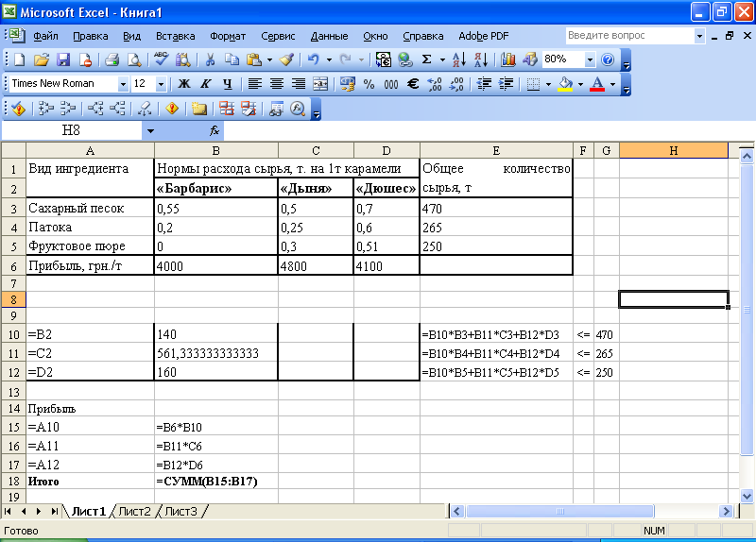This screenshot has height=542, width=756.
Task: Switch to sheet tab Лист3
Action: click(x=180, y=512)
